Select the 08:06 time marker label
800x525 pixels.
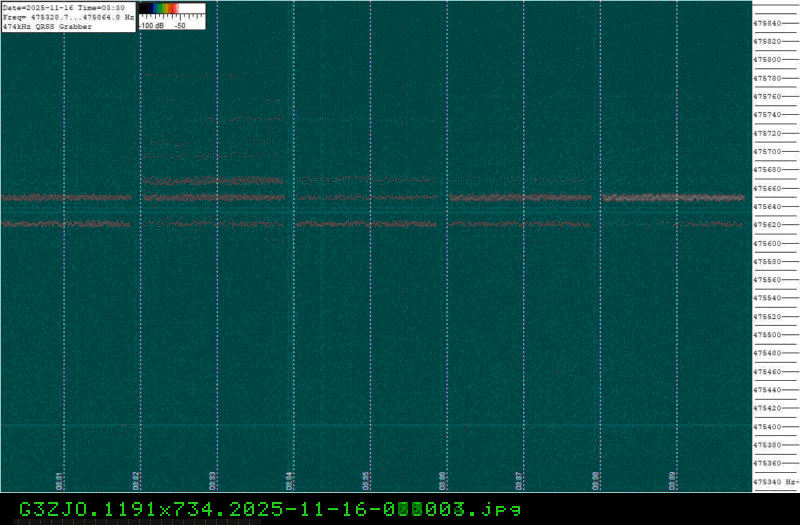[443, 480]
